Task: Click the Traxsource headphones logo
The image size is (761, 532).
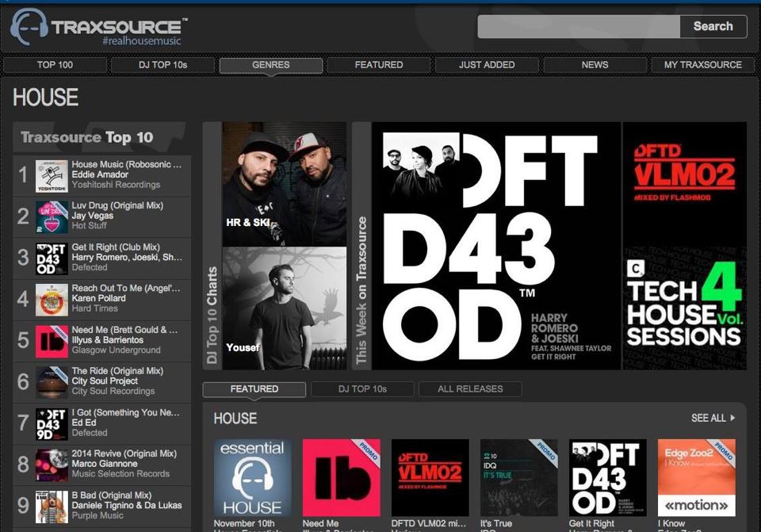Action: click(x=29, y=27)
